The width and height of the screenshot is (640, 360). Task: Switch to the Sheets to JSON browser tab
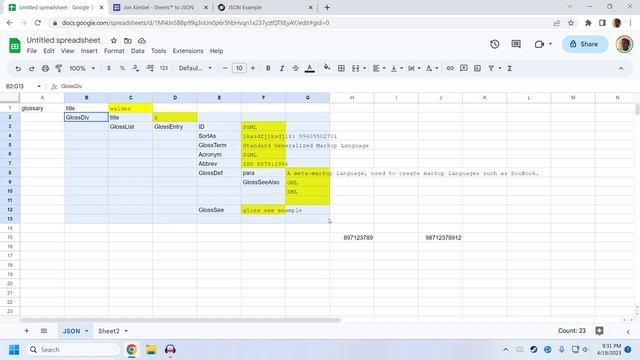coord(161,7)
